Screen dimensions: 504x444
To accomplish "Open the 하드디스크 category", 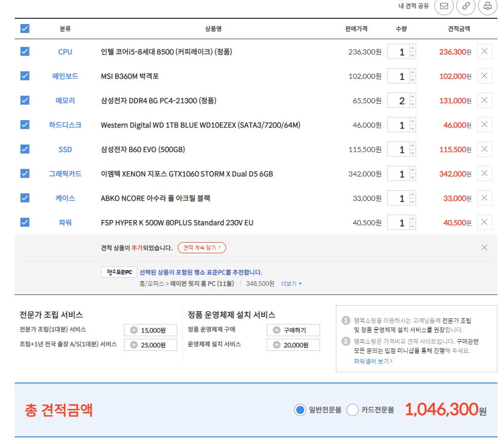I will pyautogui.click(x=65, y=125).
